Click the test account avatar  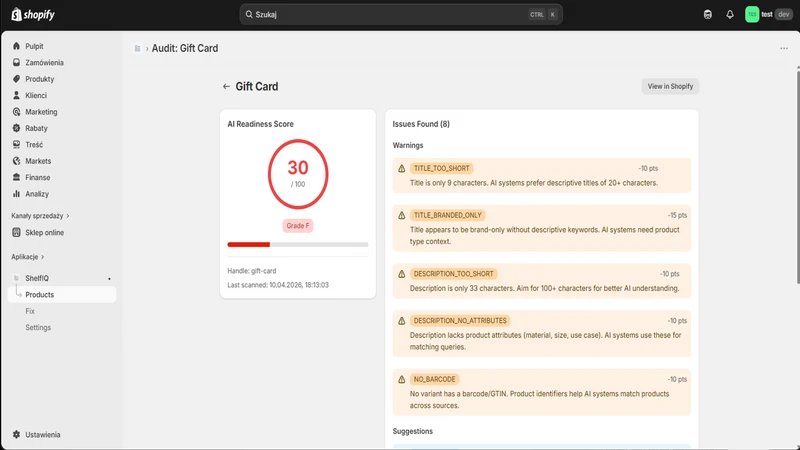pyautogui.click(x=752, y=14)
